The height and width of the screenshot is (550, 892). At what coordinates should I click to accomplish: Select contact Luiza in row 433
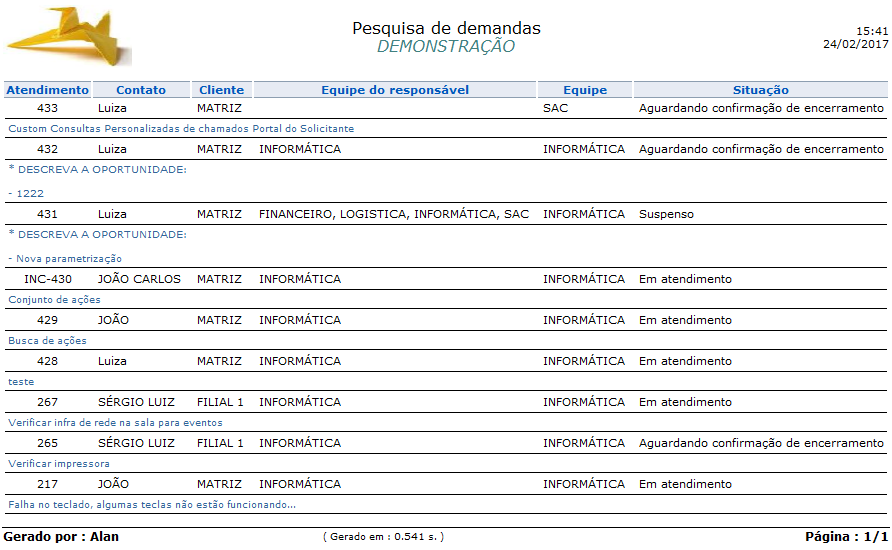112,108
